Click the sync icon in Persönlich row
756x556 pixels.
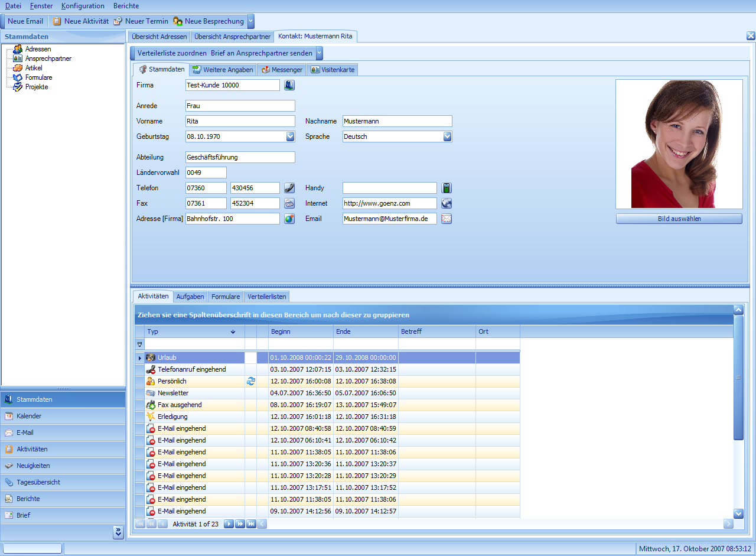tap(251, 381)
